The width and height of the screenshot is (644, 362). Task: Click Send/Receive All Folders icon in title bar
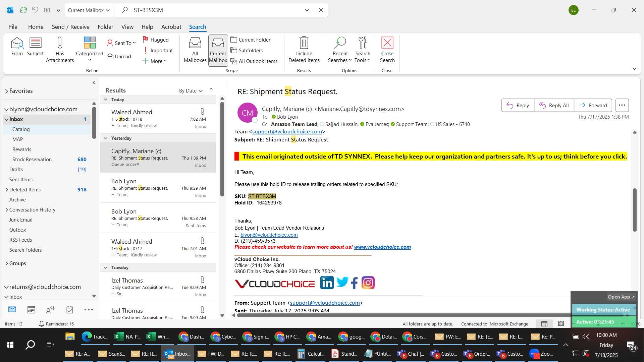point(23,10)
